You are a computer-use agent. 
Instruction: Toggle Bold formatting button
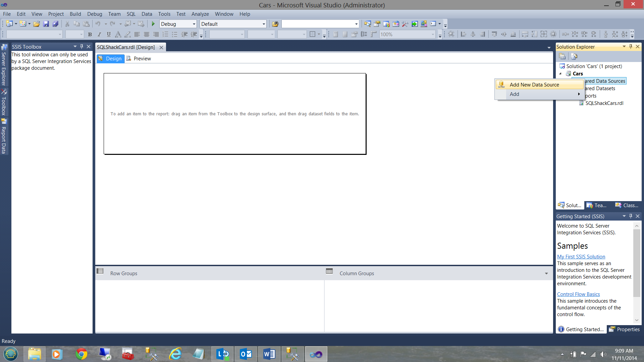[90, 34]
